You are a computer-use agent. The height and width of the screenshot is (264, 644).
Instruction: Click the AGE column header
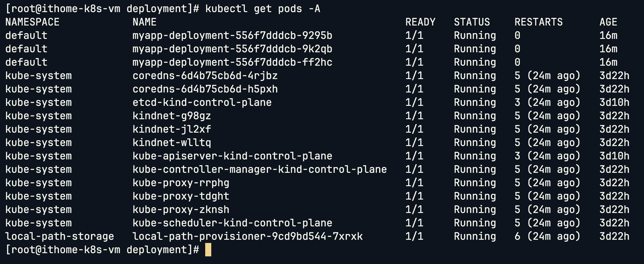click(x=608, y=22)
